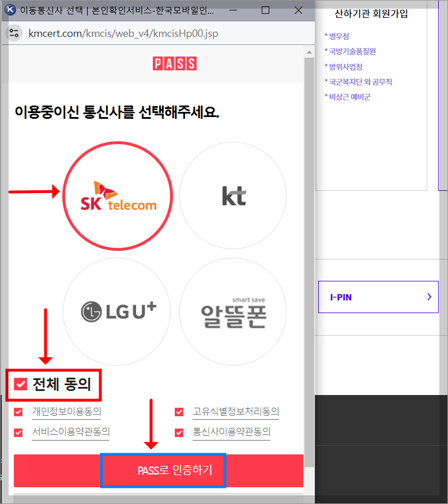Image resolution: width=448 pixels, height=504 pixels.
Task: Click the popup scrollbar up arrow
Action: click(x=309, y=52)
